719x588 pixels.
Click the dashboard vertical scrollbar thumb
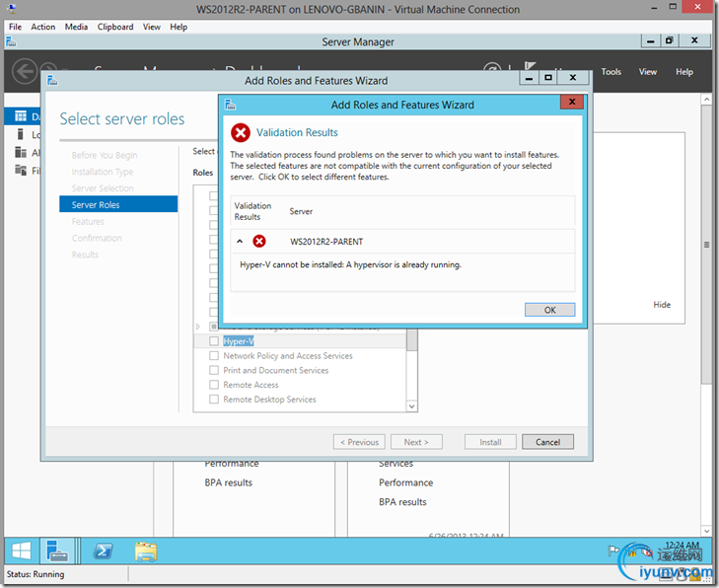click(706, 245)
